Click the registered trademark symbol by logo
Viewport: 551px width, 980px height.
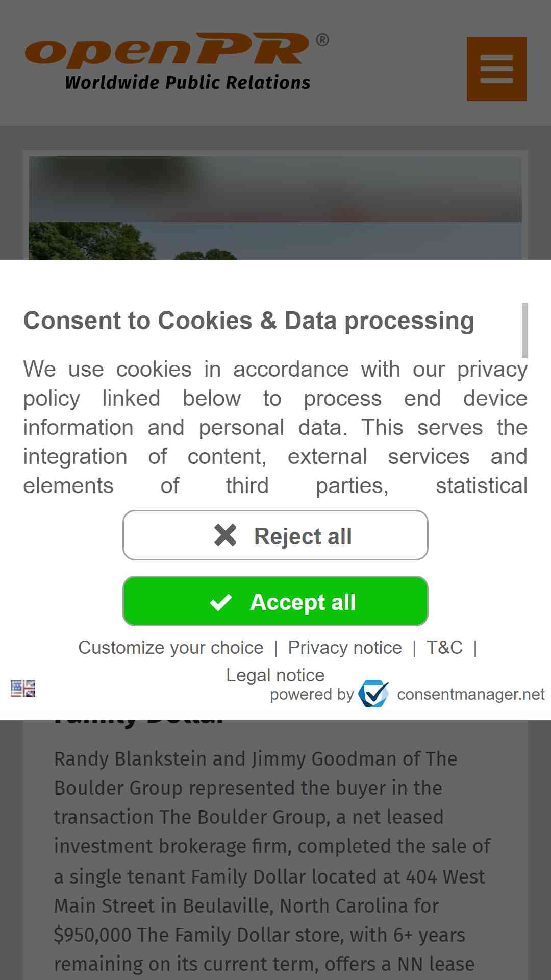pyautogui.click(x=322, y=40)
